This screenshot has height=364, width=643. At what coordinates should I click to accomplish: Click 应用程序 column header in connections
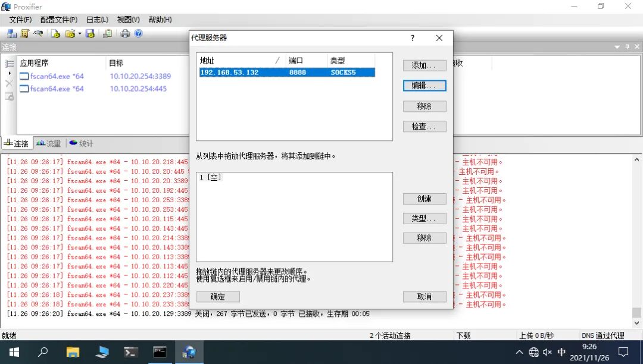61,63
